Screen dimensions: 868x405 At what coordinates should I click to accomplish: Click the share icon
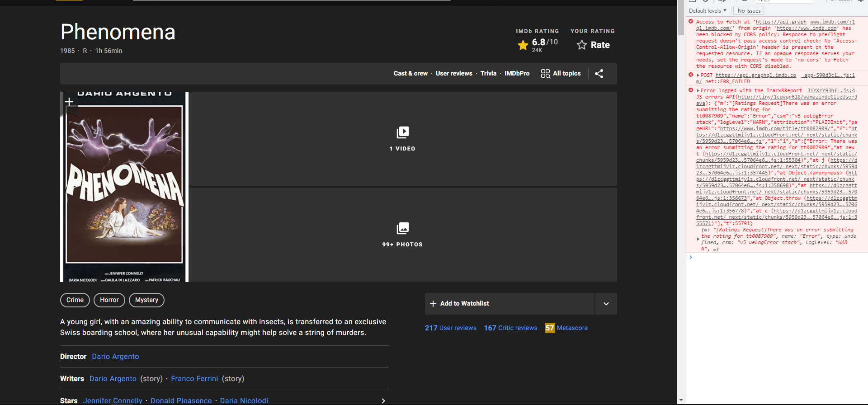click(x=599, y=74)
